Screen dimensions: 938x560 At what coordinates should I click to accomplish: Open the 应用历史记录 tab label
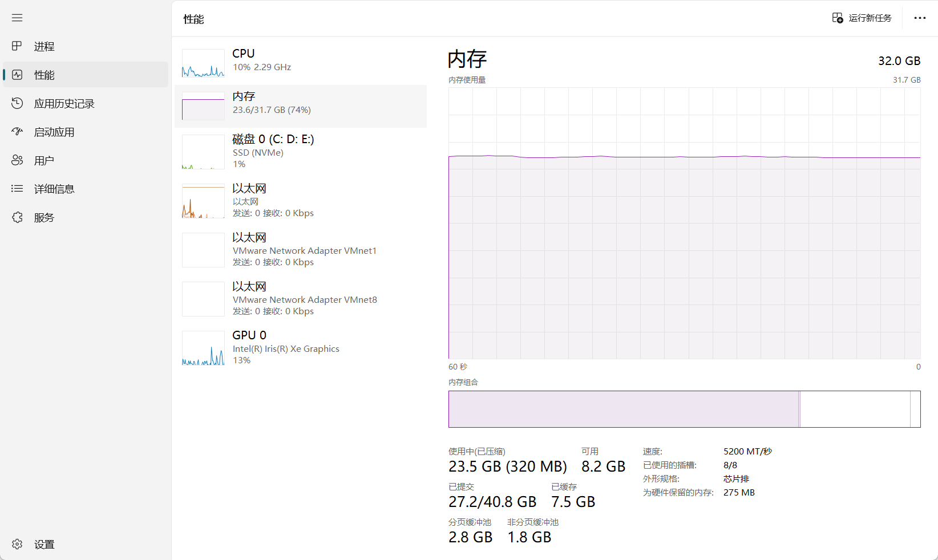64,104
